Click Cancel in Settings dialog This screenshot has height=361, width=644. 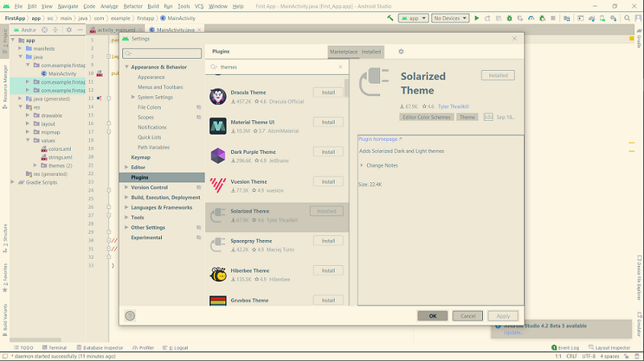pyautogui.click(x=468, y=316)
